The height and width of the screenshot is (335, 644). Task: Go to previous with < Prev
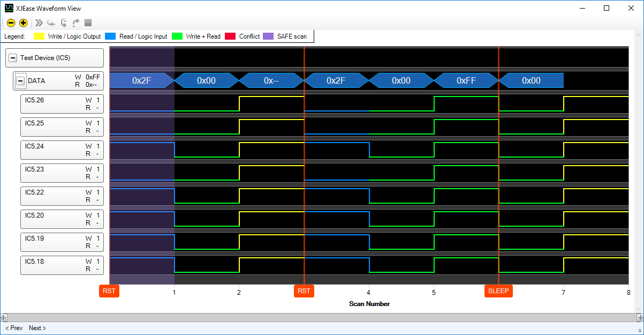(x=14, y=328)
